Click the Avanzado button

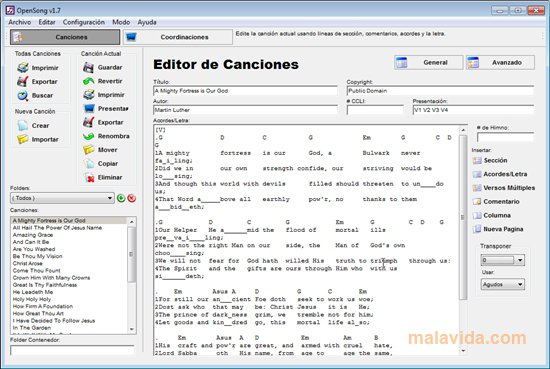(501, 62)
